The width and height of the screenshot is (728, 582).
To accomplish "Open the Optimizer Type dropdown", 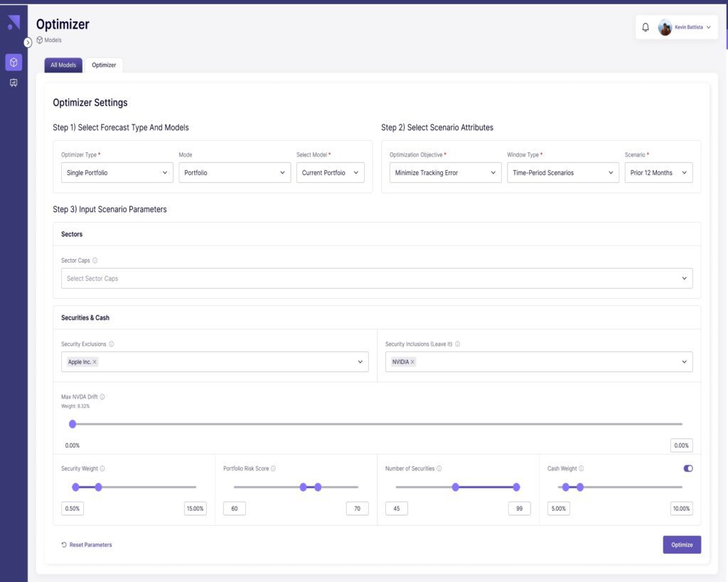I will 117,173.
